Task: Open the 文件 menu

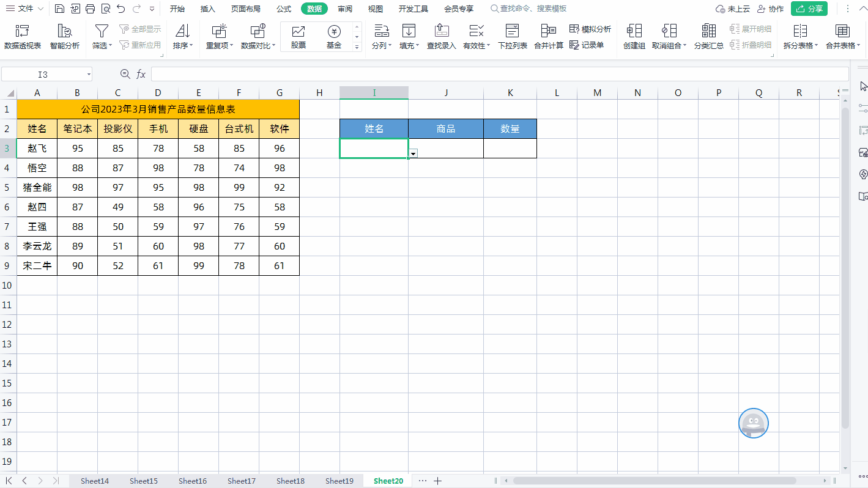Action: (x=25, y=9)
